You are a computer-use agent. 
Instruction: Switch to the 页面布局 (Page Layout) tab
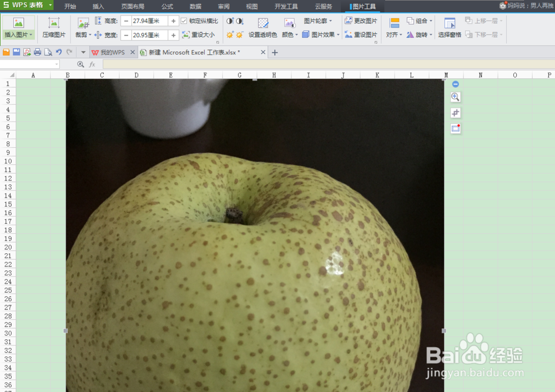[133, 6]
